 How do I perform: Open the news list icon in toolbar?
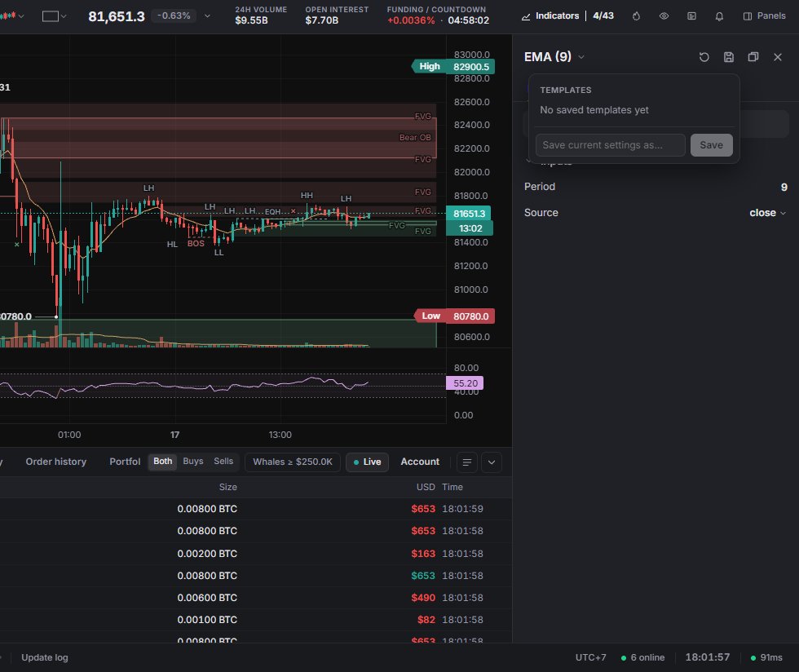[x=691, y=16]
